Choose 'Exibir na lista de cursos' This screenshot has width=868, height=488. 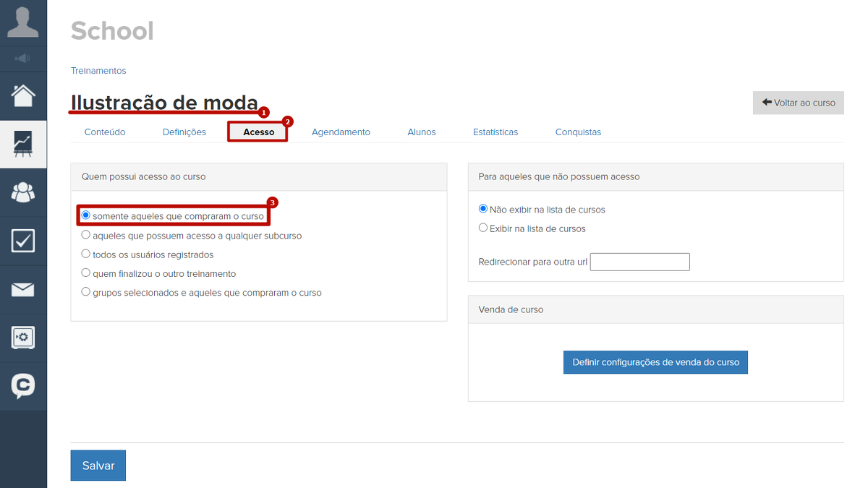click(483, 228)
